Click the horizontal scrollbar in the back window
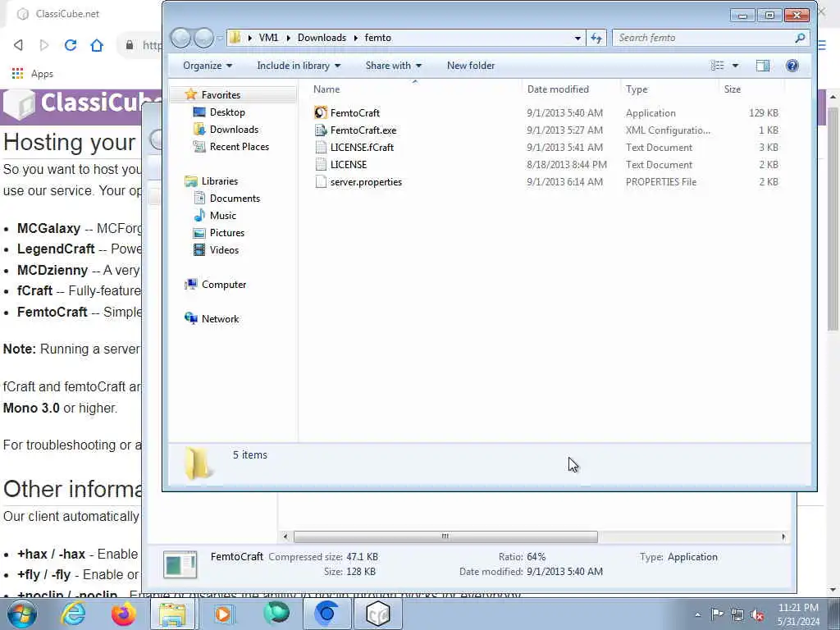840x630 pixels. 445,536
